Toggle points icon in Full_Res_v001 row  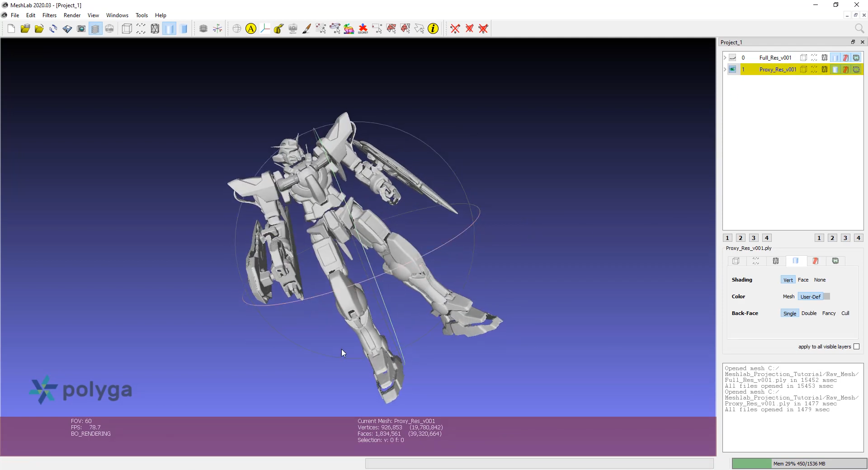814,58
